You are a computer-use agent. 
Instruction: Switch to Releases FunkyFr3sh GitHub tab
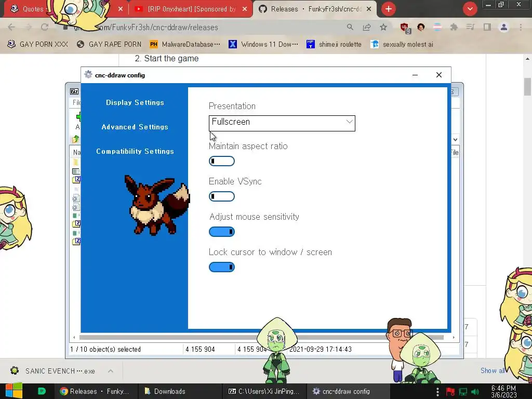coord(315,9)
